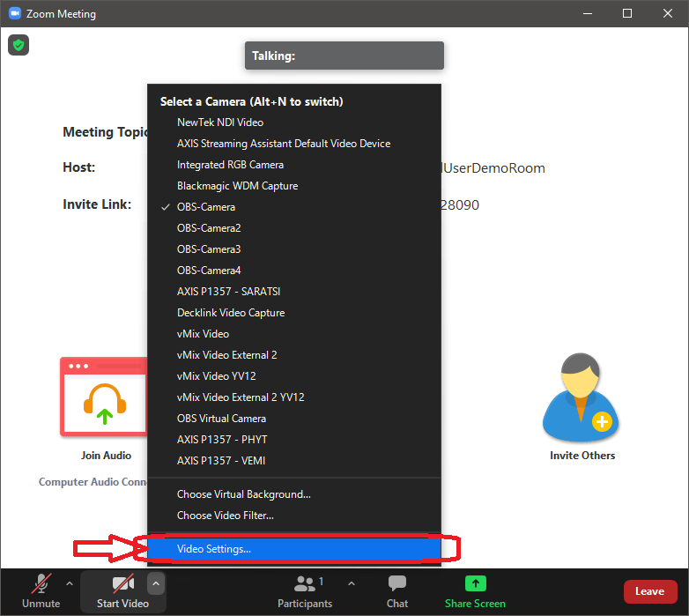The width and height of the screenshot is (689, 616).
Task: Unmute the microphone
Action: [x=41, y=591]
